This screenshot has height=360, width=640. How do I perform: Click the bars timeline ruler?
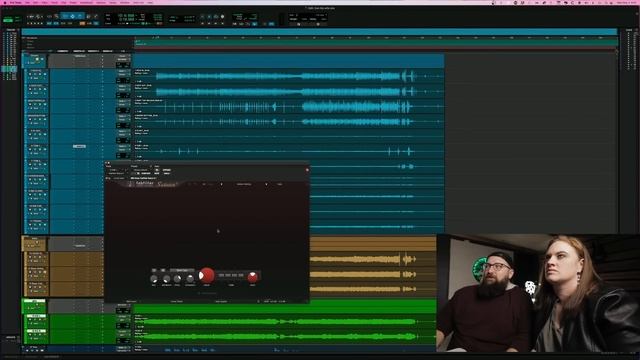click(x=376, y=38)
